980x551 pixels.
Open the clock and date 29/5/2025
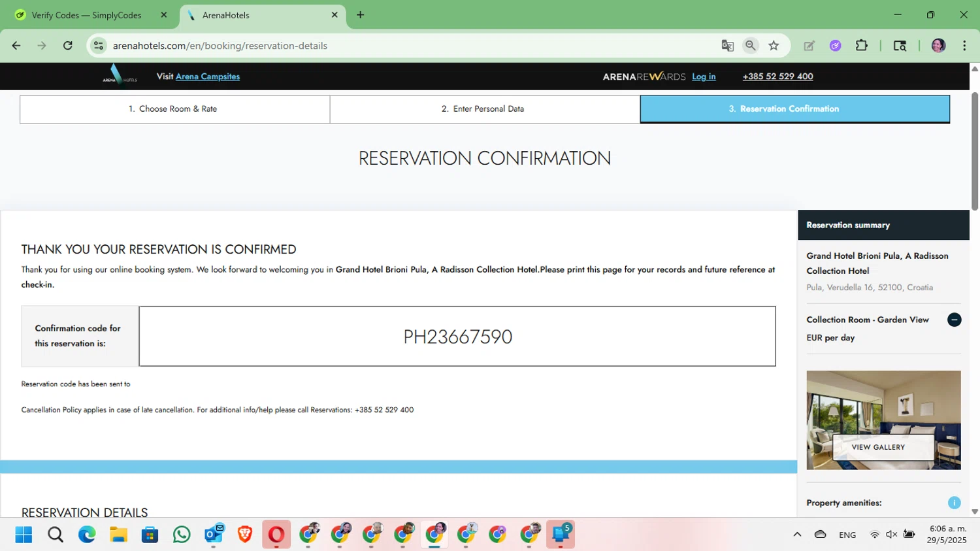pyautogui.click(x=947, y=535)
